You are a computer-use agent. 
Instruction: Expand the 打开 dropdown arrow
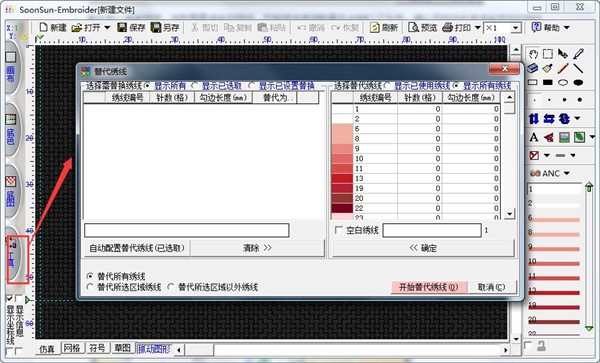click(107, 28)
